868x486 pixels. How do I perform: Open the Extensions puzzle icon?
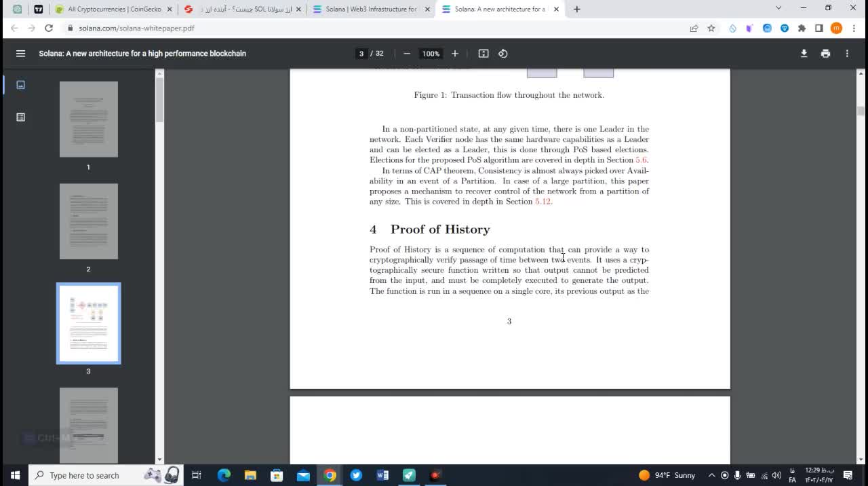click(x=802, y=29)
